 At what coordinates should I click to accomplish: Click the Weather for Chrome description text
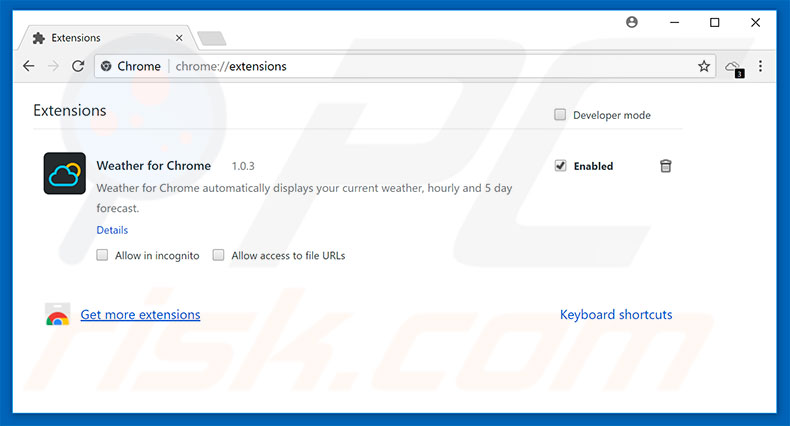[x=304, y=198]
